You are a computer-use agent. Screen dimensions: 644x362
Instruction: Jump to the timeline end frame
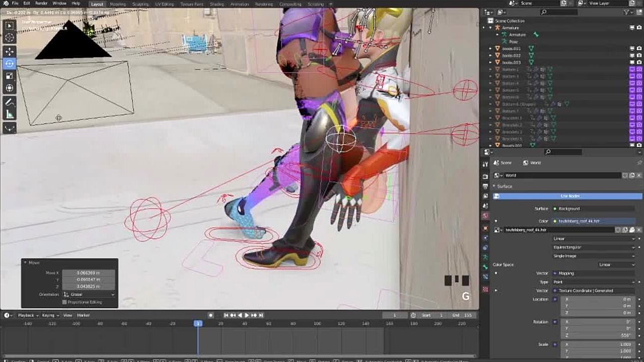tap(262, 315)
